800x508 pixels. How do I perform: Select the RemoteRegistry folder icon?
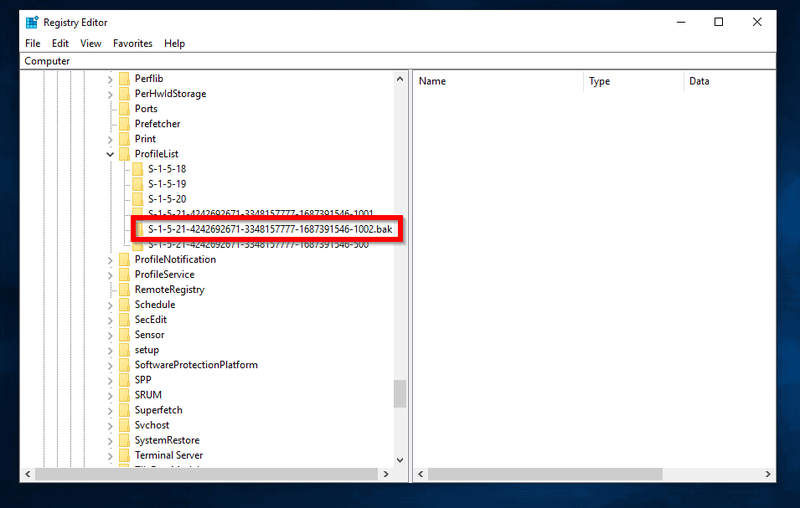click(x=124, y=290)
